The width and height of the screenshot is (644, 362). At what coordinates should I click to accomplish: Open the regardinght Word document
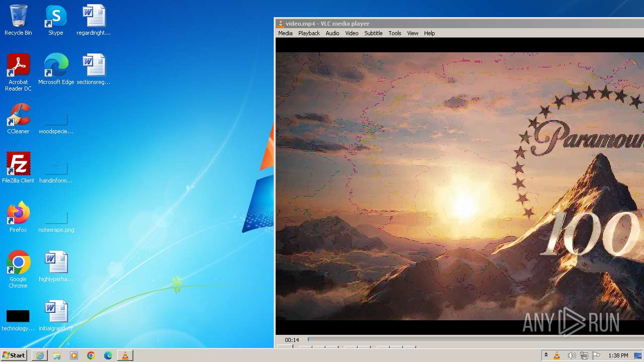click(94, 20)
